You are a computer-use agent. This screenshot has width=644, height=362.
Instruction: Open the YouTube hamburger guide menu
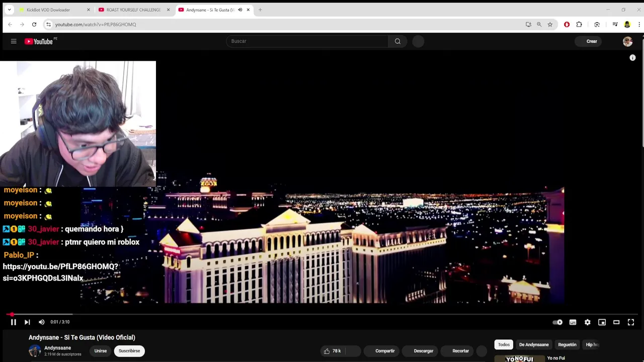click(14, 41)
